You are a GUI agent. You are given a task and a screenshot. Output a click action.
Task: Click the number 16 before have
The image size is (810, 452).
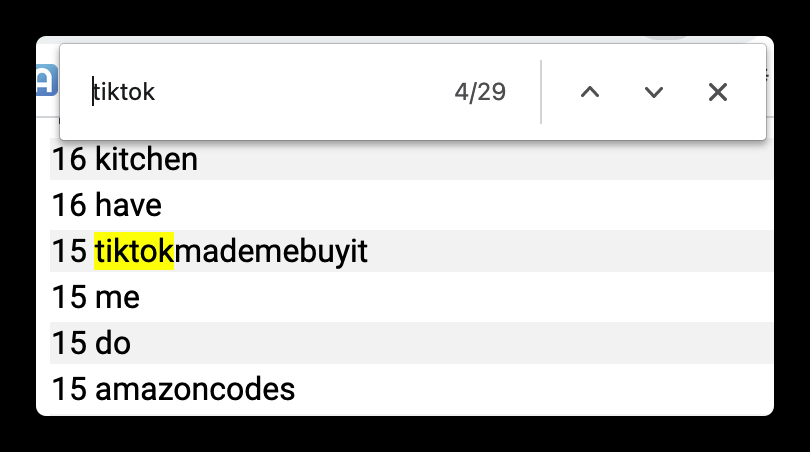coord(69,206)
